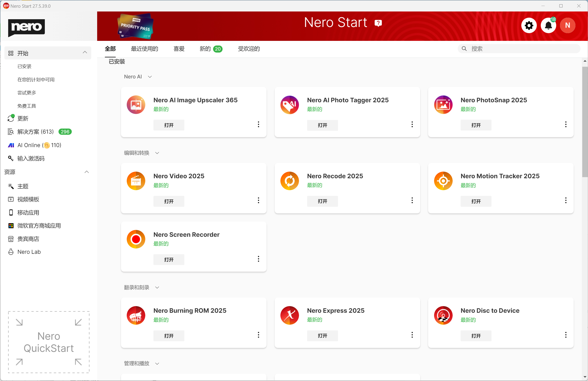Click the Nero AI Photo Tagger icon
588x381 pixels.
[x=289, y=105]
